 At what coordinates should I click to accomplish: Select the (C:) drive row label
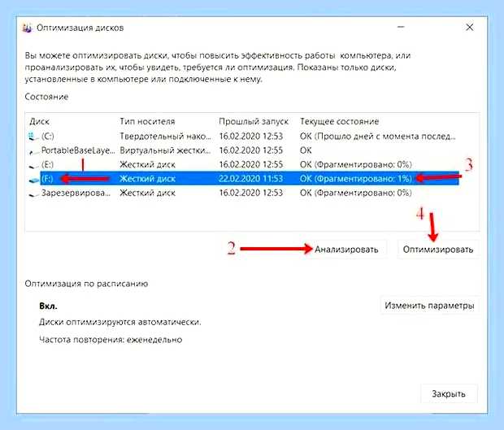point(48,137)
